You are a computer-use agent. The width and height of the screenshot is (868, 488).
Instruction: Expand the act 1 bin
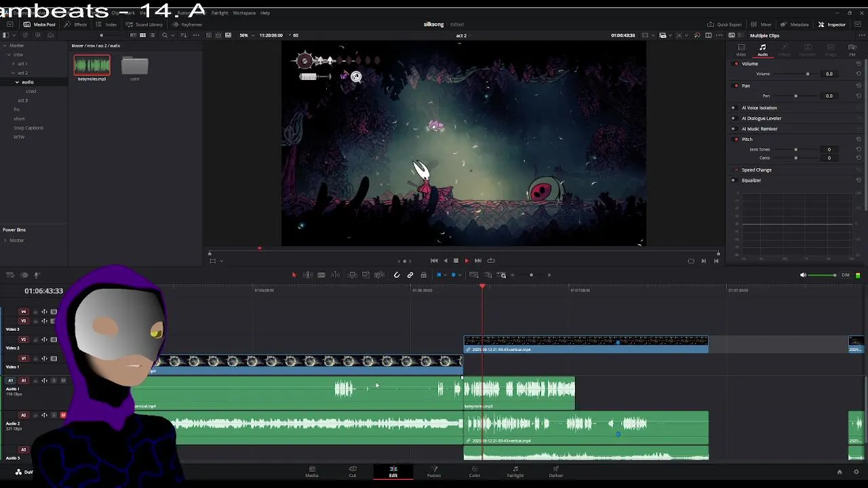click(13, 64)
